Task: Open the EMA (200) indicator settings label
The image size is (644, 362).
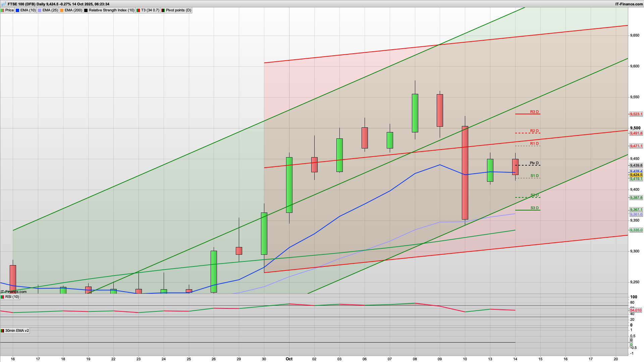Action: [73, 10]
